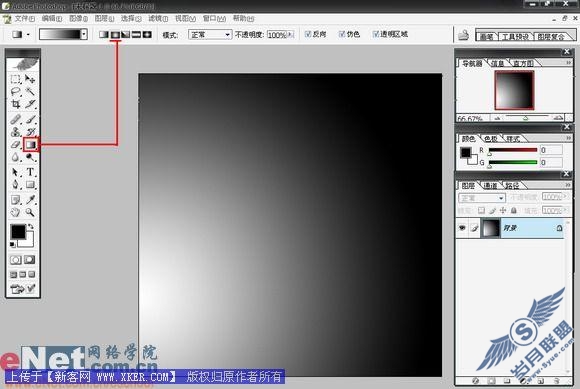Select the Move tool

pos(30,79)
